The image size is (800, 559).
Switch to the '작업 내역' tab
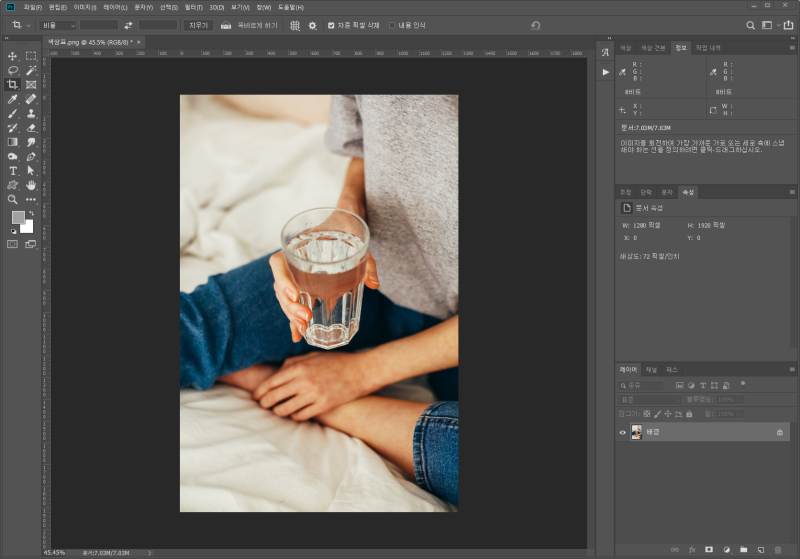pos(708,48)
